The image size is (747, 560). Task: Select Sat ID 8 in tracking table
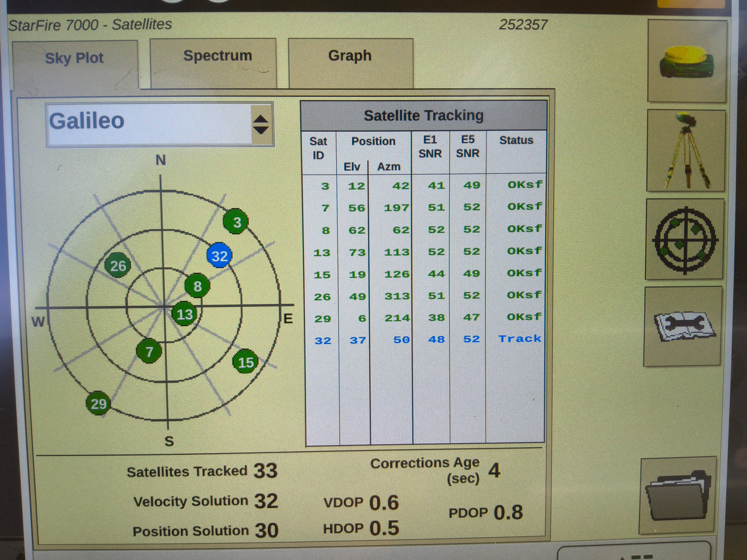point(326,230)
